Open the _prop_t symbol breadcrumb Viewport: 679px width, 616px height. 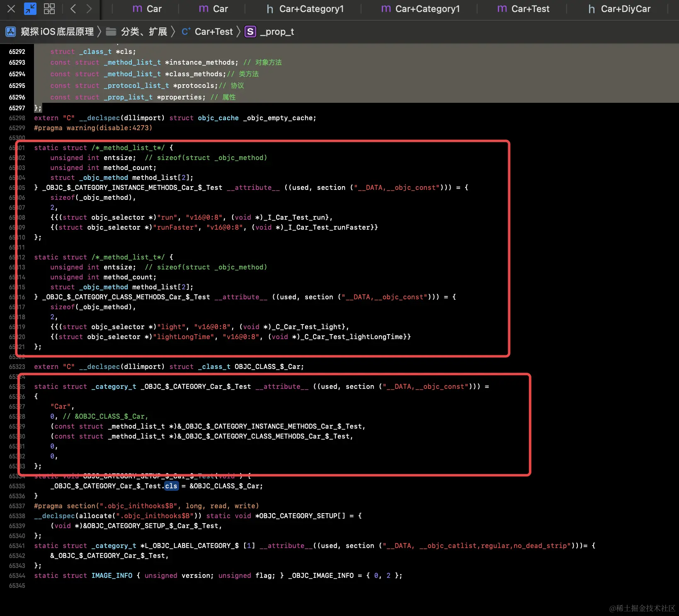277,32
